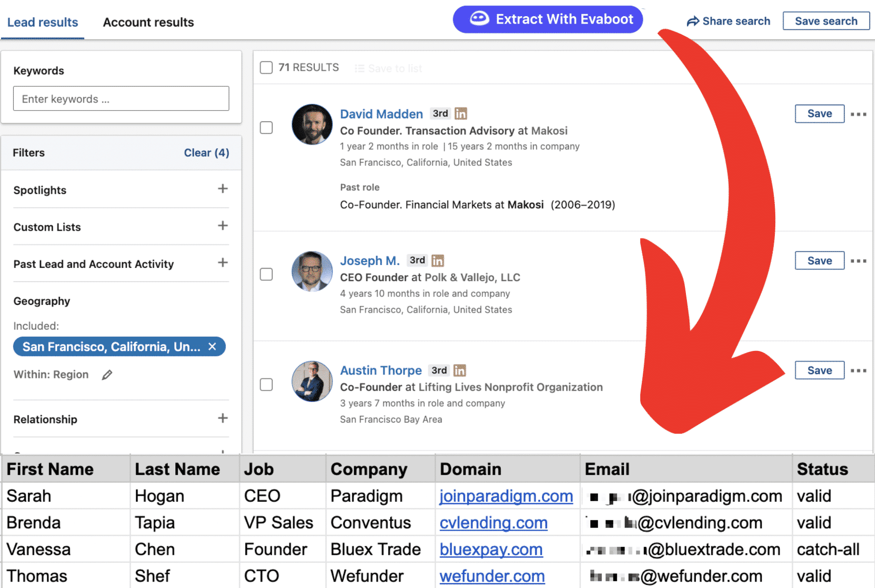875x588 pixels.
Task: Edit the Within: Region setting via pencil icon
Action: point(107,374)
